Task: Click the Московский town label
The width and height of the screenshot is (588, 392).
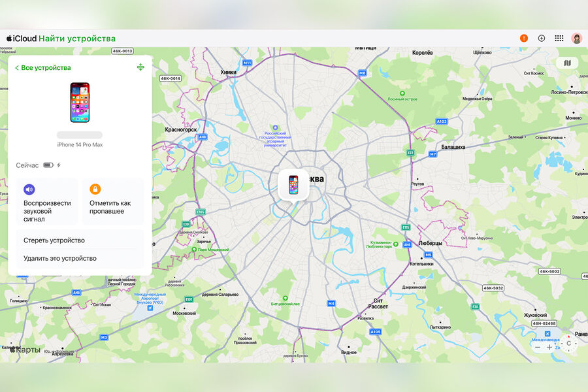Action: [184, 313]
